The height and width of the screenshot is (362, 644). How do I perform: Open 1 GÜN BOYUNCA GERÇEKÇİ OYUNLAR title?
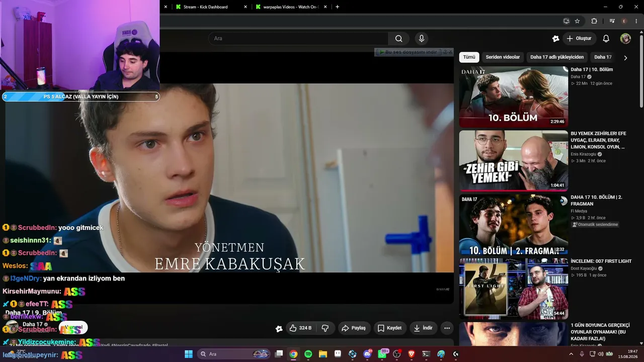[x=600, y=332]
